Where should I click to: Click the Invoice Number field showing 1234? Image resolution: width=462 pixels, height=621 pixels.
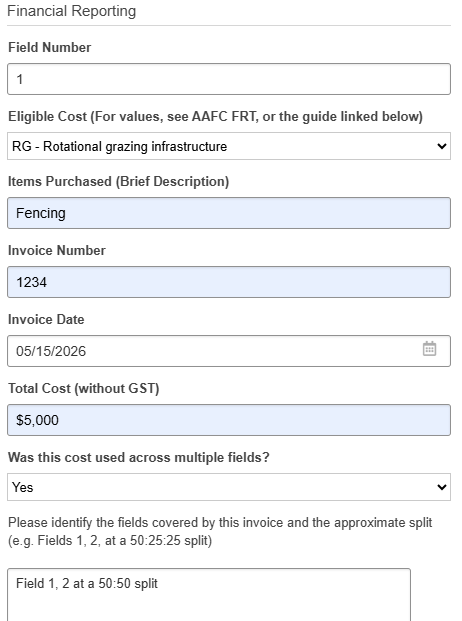pos(229,282)
